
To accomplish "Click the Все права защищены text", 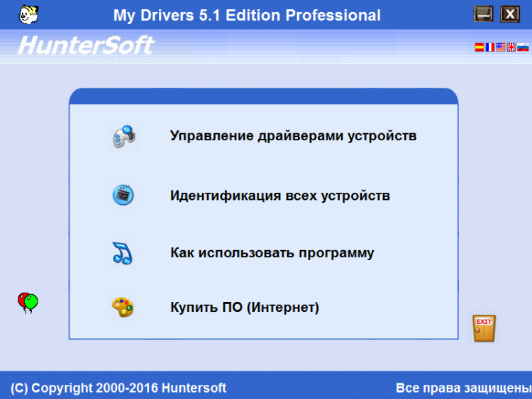I will (464, 388).
